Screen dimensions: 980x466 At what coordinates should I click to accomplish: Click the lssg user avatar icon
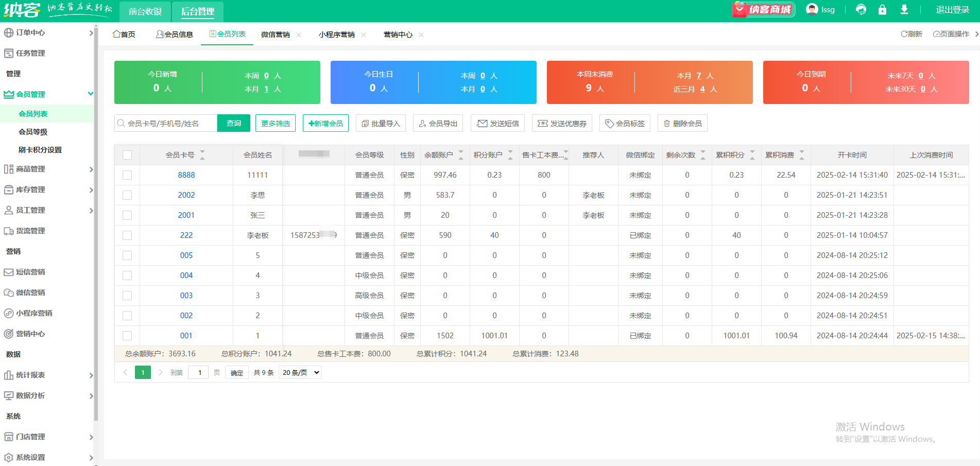[812, 10]
